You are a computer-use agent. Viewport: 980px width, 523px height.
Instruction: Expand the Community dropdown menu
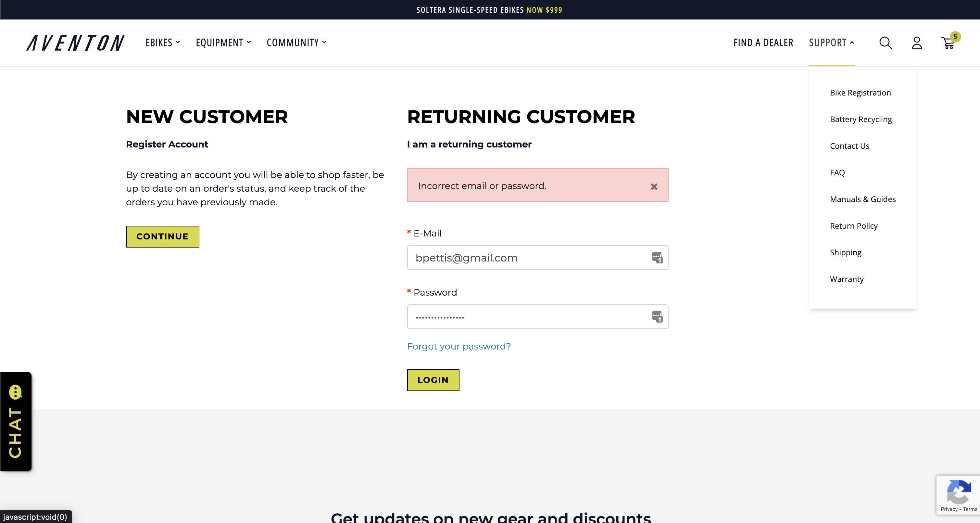coord(296,43)
